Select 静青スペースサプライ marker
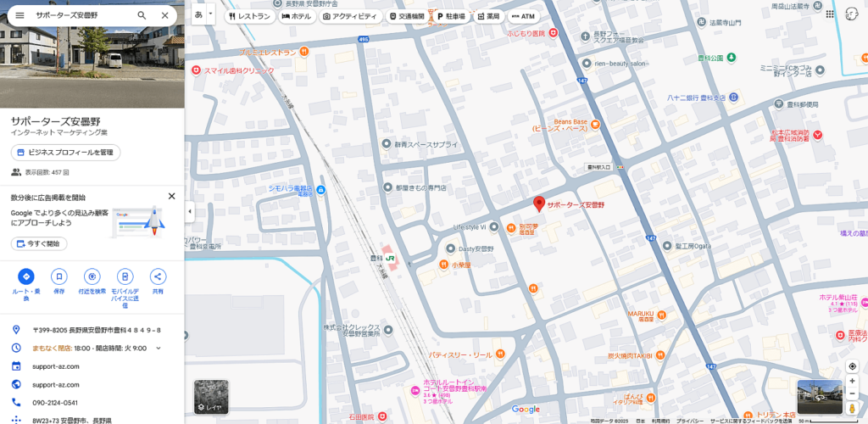The image size is (868, 424). coord(387,144)
